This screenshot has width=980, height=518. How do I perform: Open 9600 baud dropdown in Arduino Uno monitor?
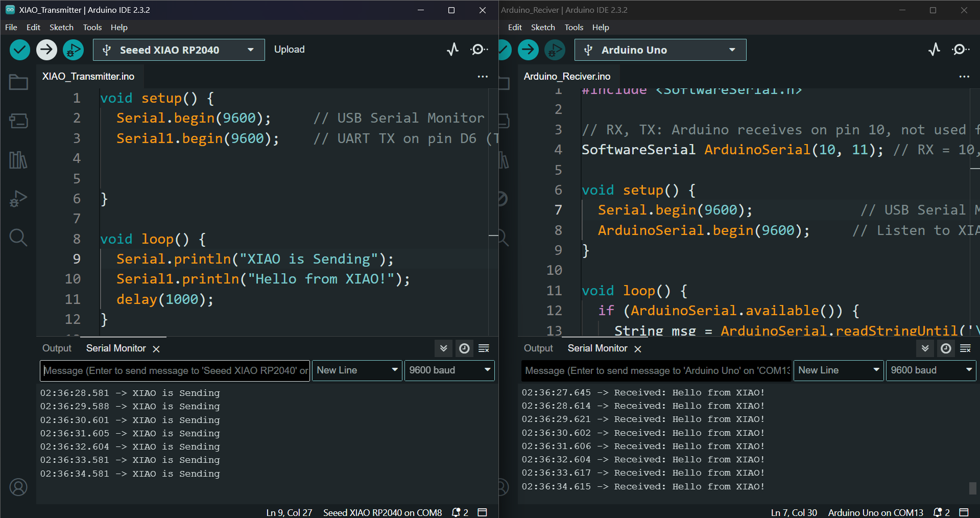[931, 370]
